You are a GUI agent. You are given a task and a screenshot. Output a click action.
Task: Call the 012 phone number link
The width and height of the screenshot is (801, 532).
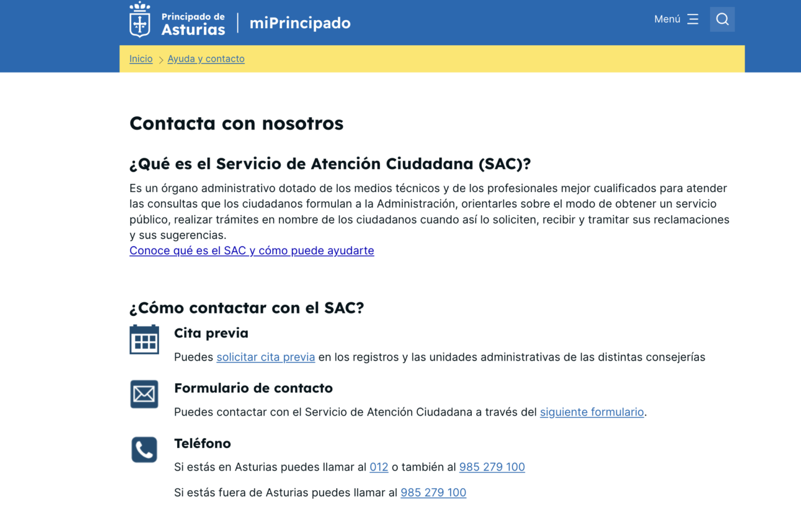[x=379, y=467]
